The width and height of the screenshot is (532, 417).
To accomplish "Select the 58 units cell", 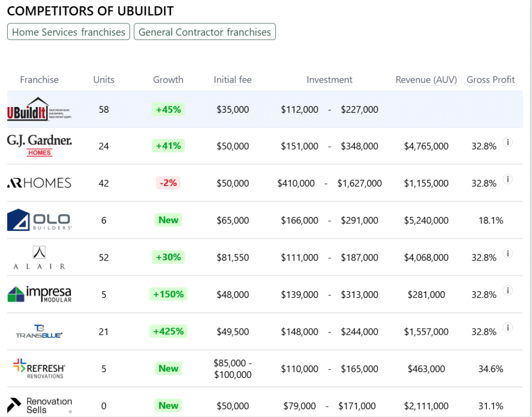I will (104, 109).
